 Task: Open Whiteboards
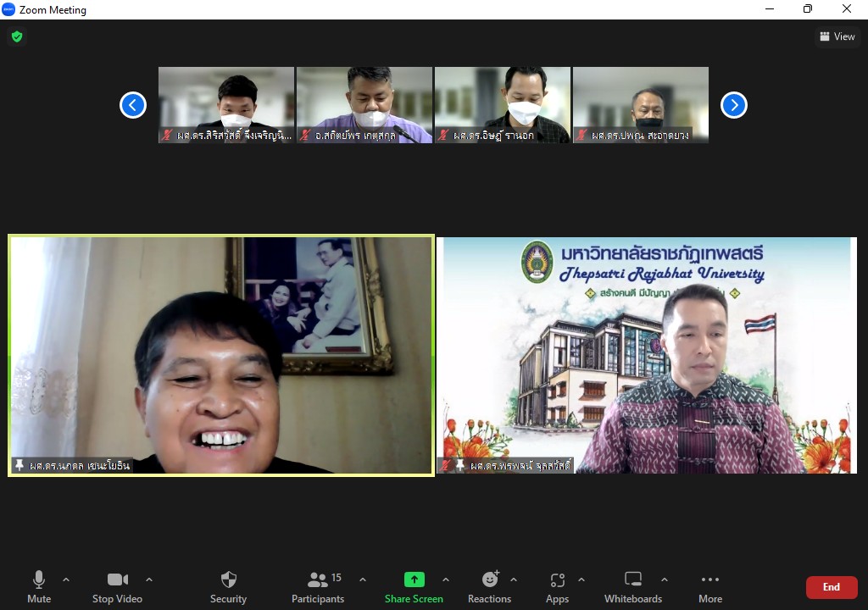tap(633, 587)
